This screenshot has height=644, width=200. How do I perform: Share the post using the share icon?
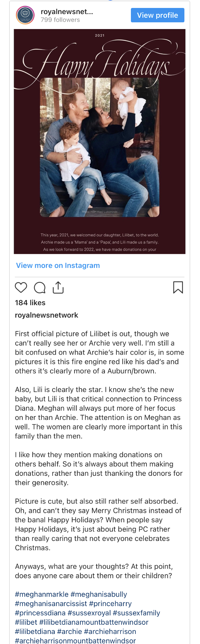point(58,287)
